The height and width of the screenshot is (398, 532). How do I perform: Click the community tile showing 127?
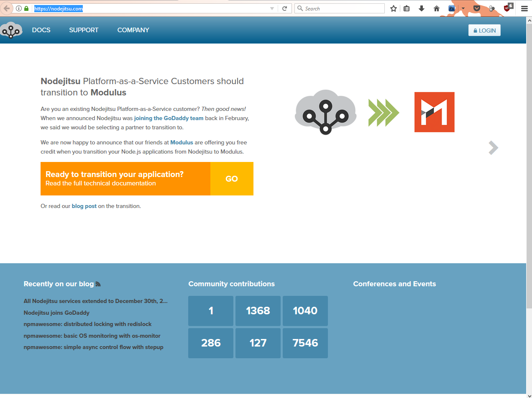pyautogui.click(x=258, y=343)
